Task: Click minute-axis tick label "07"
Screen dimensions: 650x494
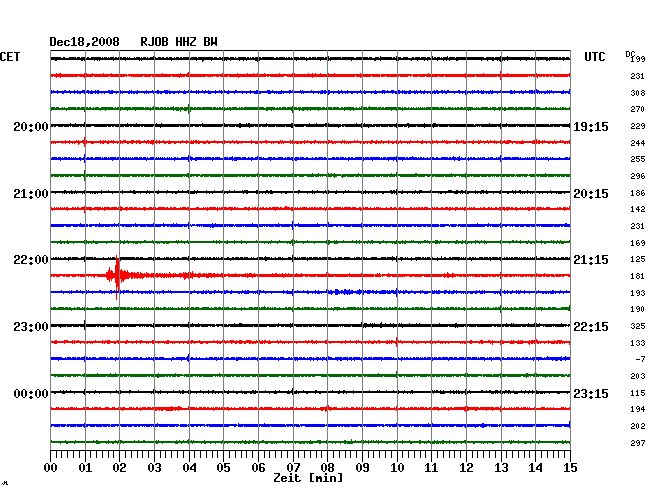Action: click(x=293, y=468)
